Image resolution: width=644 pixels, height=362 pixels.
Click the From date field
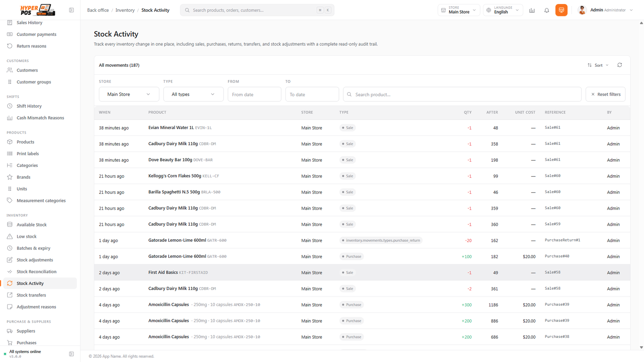click(254, 95)
